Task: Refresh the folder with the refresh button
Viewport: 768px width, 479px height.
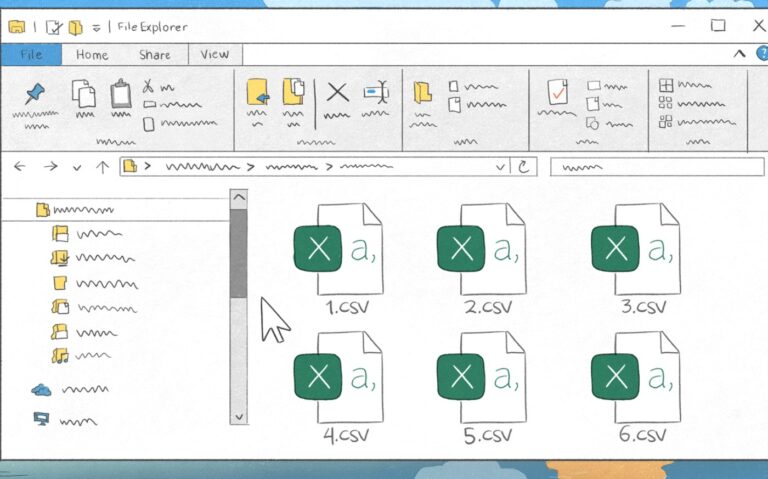Action: click(524, 167)
